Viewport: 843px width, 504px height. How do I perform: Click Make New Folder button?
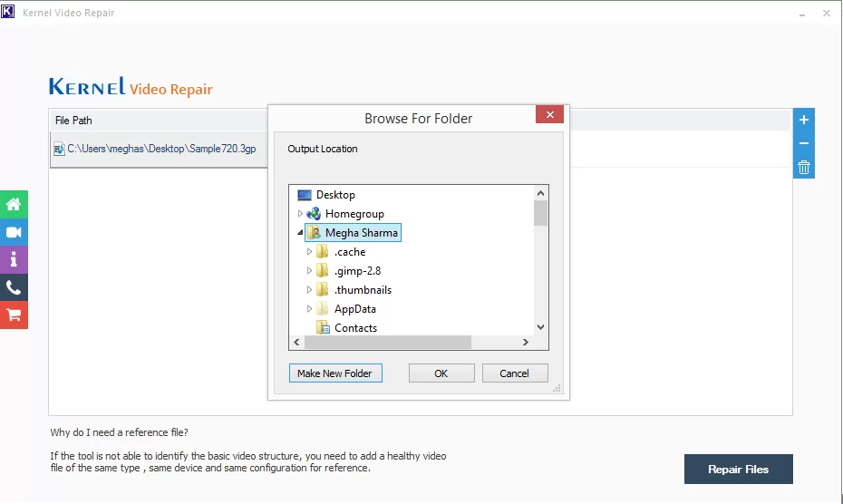tap(335, 373)
